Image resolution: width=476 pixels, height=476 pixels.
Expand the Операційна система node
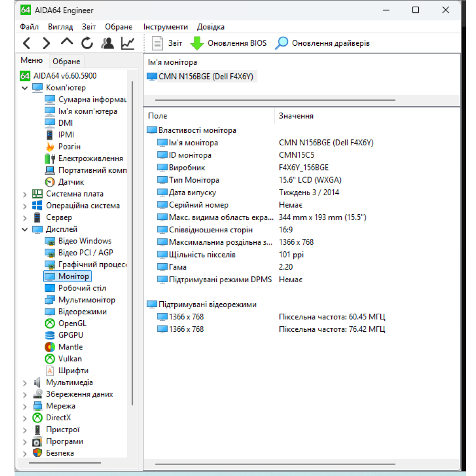pos(25,206)
